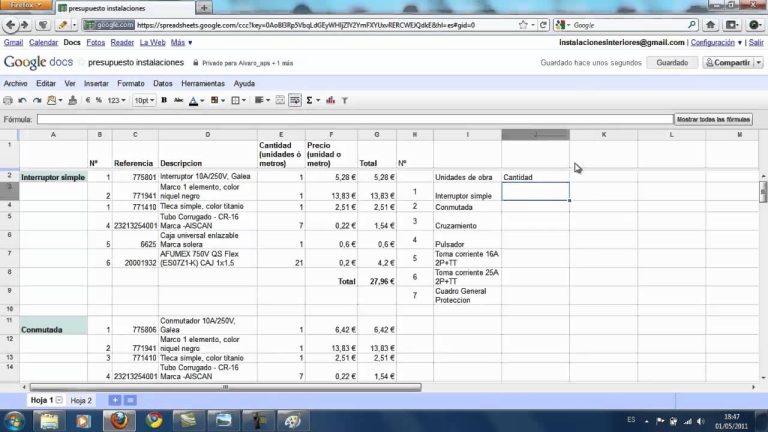Open the Herramientas menu

click(203, 84)
